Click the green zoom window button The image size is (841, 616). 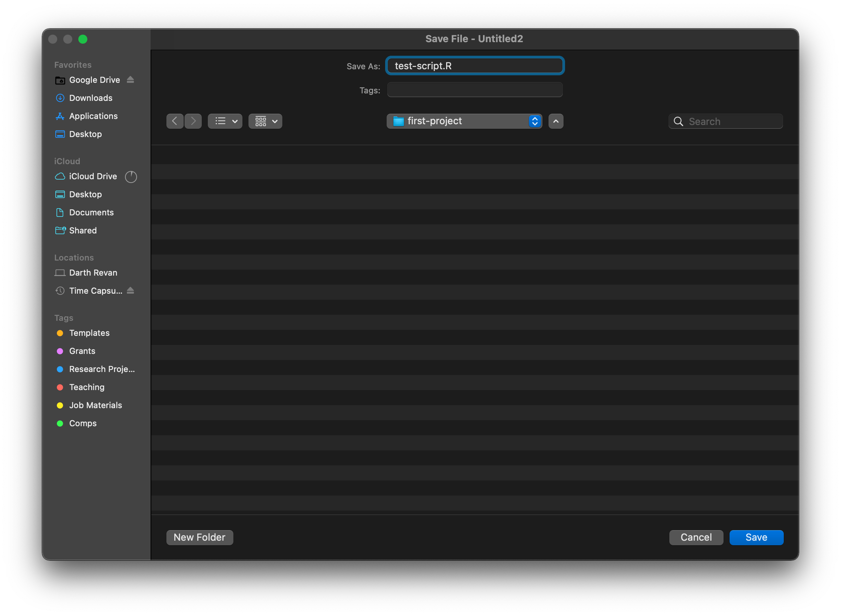coord(83,39)
